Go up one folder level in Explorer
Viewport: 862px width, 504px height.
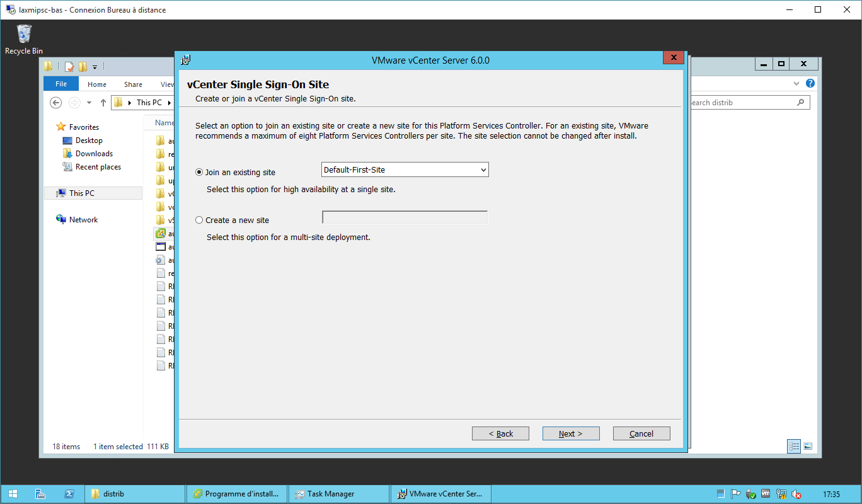[x=103, y=103]
